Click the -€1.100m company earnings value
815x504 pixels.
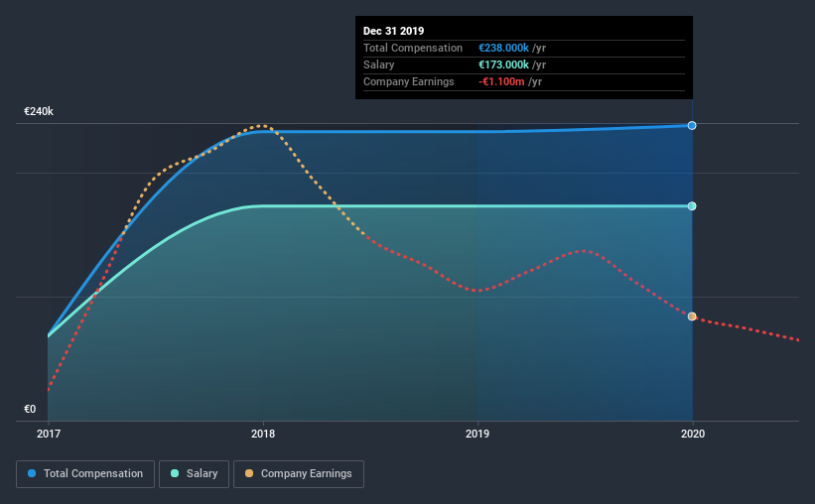click(501, 81)
